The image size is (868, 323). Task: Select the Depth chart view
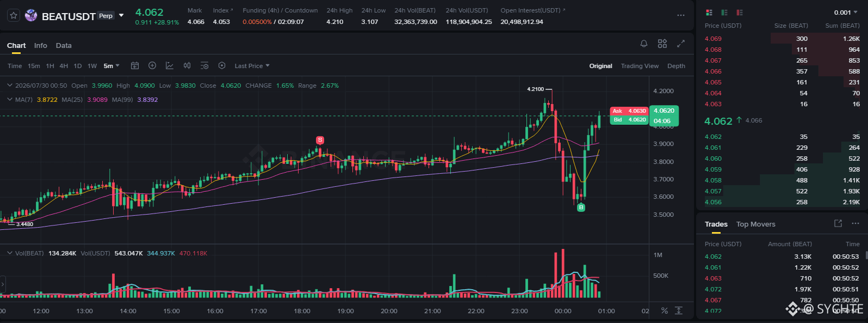676,66
